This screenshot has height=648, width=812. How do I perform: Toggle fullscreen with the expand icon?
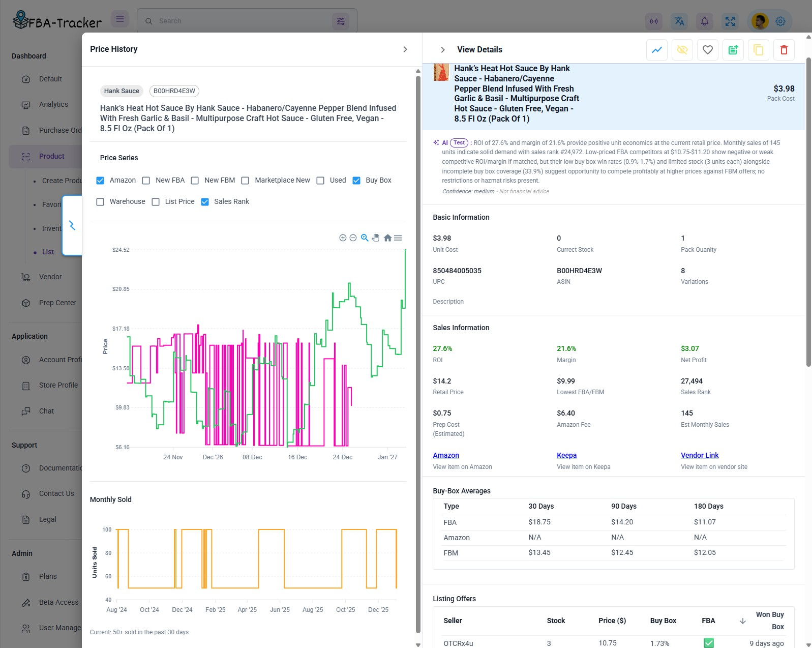(x=730, y=21)
